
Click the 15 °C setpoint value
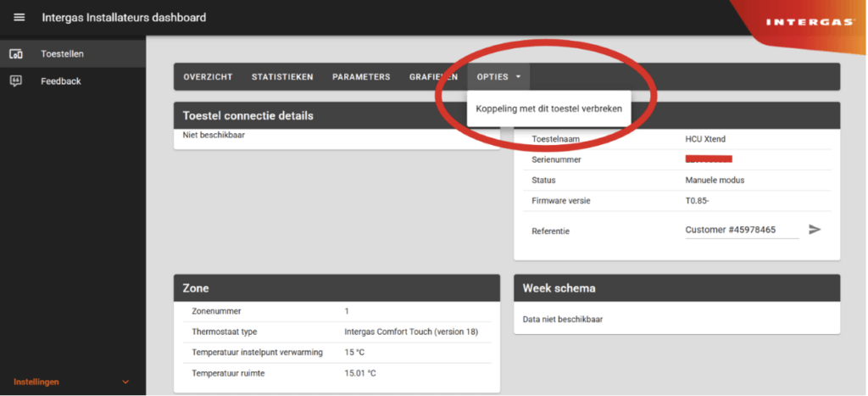tap(354, 352)
